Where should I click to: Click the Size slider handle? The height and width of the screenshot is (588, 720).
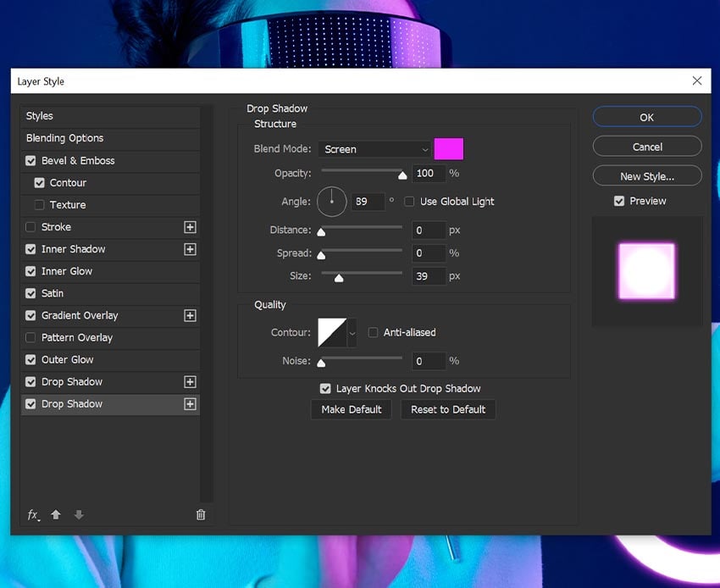pyautogui.click(x=339, y=278)
